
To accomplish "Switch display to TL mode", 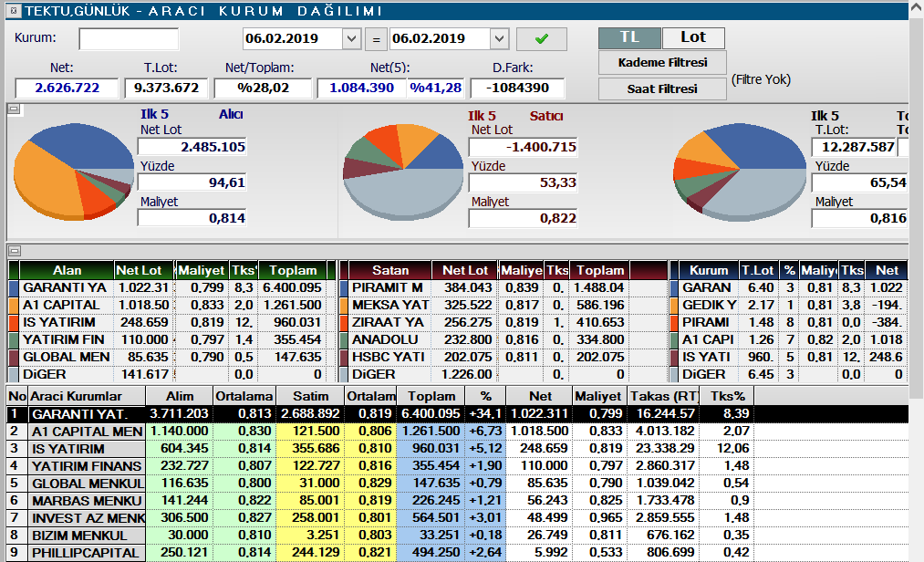I will 629,37.
